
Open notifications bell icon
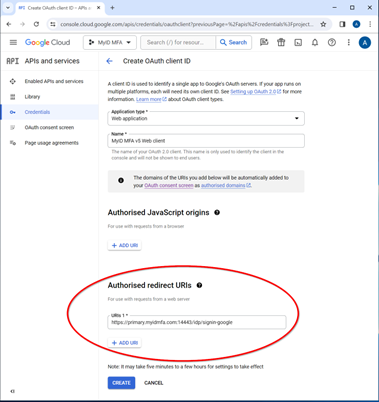tap(315, 42)
